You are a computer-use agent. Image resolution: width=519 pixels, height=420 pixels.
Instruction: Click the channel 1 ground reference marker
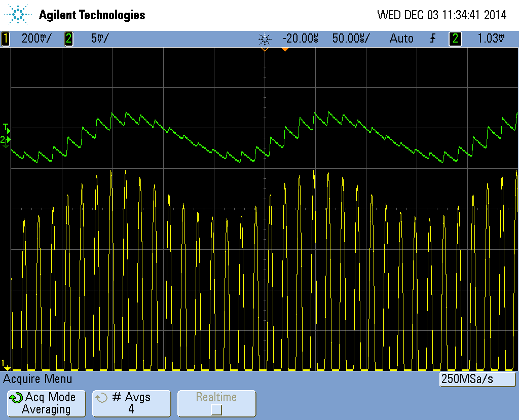pos(5,364)
